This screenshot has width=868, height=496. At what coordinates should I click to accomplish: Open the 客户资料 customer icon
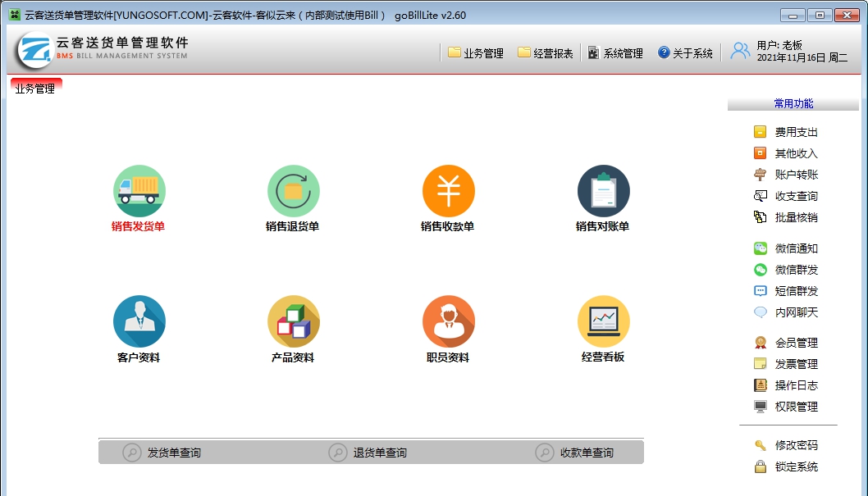point(139,321)
